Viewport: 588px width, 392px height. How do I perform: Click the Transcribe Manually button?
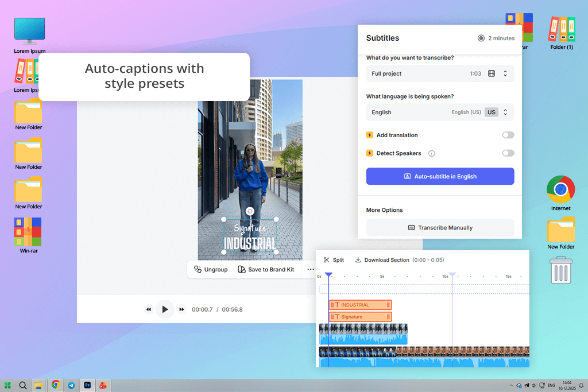(440, 227)
